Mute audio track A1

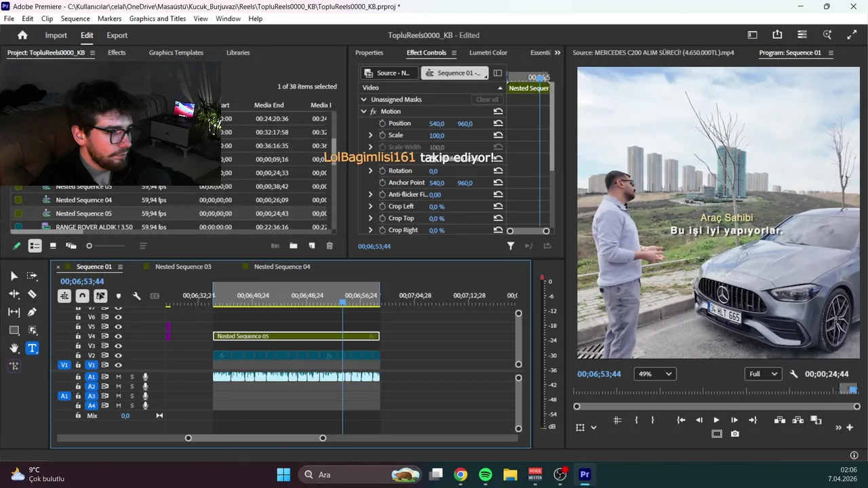click(x=119, y=377)
